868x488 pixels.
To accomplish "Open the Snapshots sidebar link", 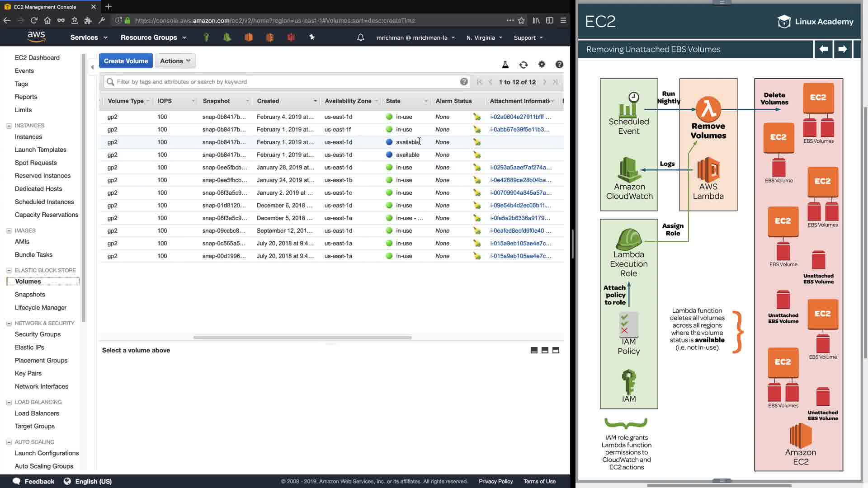I will [x=30, y=295].
